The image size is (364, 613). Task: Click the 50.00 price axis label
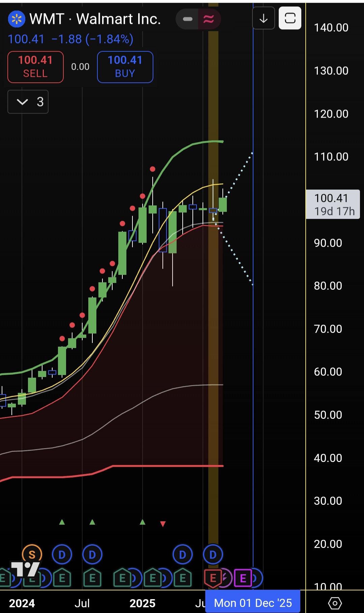328,415
